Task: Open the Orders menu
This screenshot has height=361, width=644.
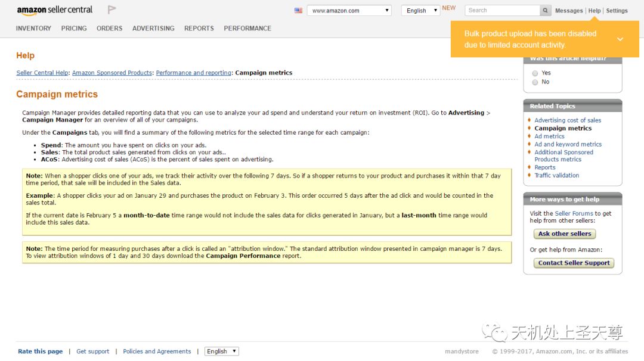Action: click(x=109, y=29)
